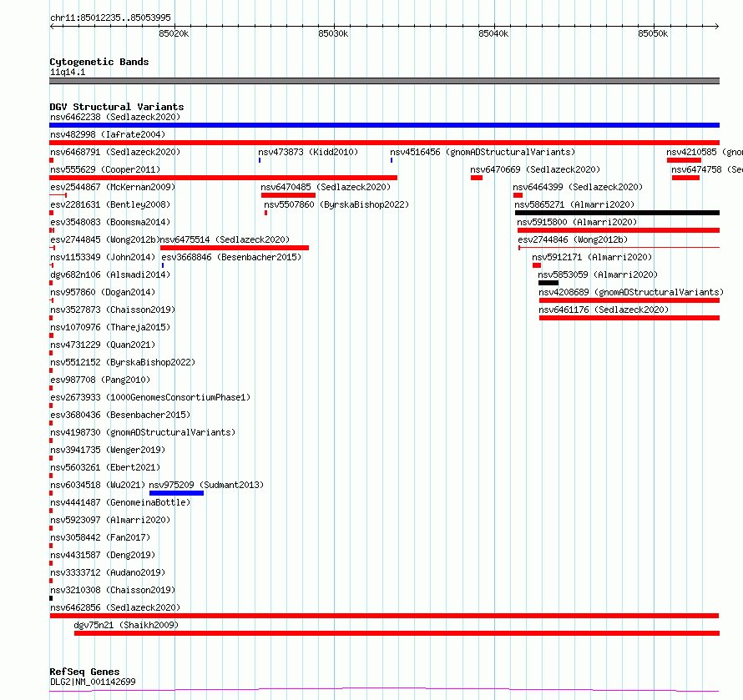Select nsv4431587 (Deng2019) label

click(x=103, y=555)
